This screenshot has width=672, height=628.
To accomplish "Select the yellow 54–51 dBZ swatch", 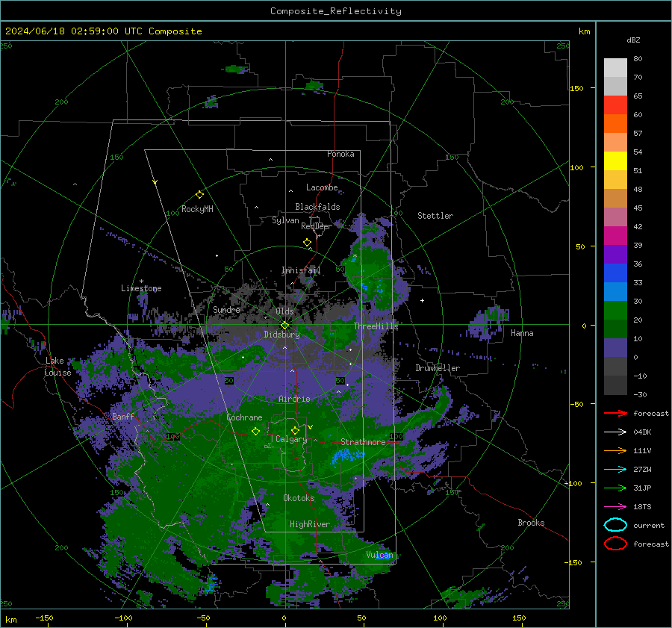I will point(615,161).
